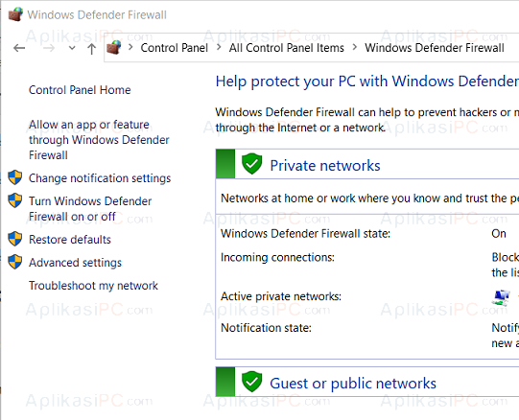The width and height of the screenshot is (519, 420).
Task: Click the firewall icon in the address bar
Action: (114, 47)
